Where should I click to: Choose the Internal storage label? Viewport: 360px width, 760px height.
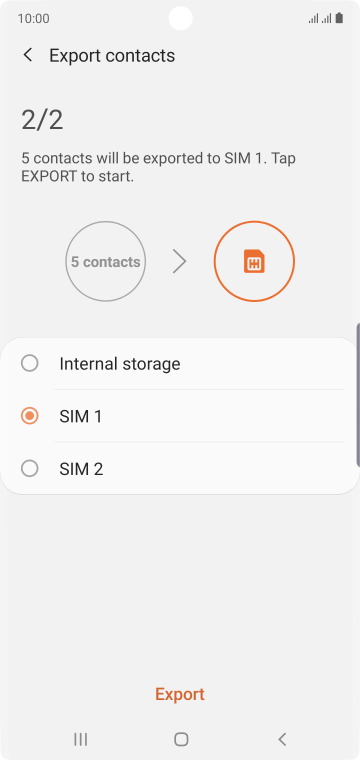tap(120, 364)
